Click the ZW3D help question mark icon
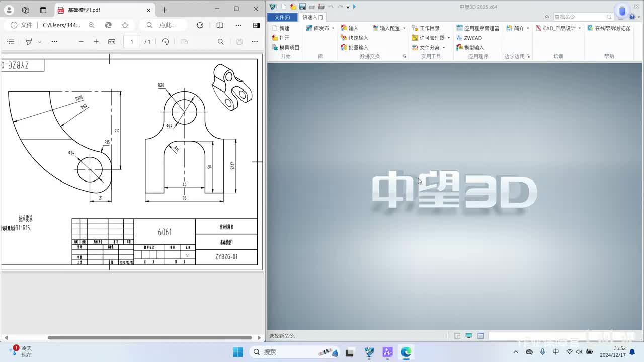 632,17
